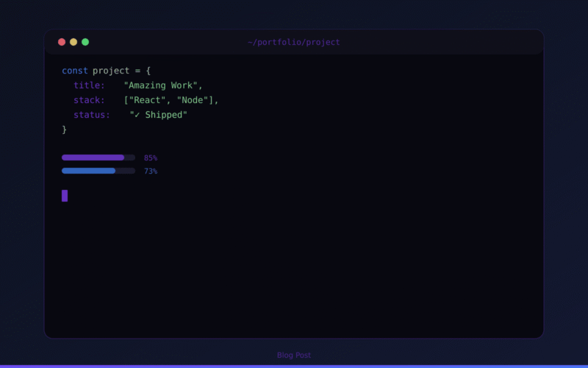Open the Blog Post link
Screen dimensions: 588x368
click(294, 355)
